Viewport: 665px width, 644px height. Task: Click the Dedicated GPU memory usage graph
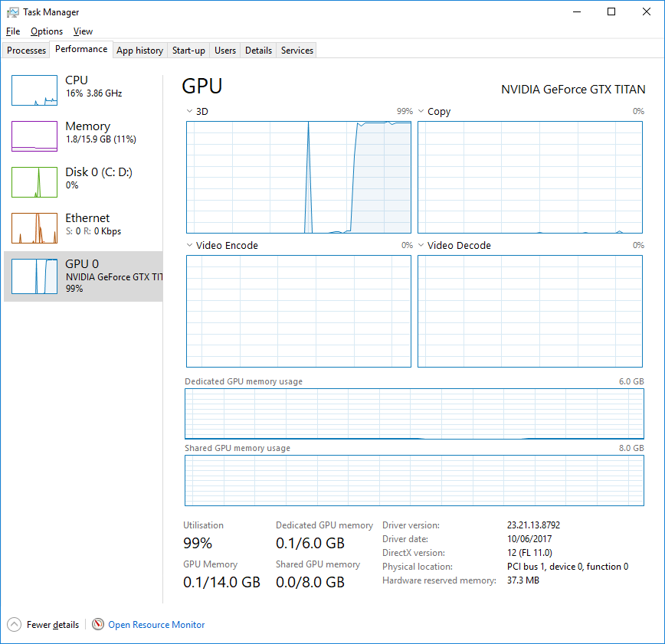click(414, 414)
